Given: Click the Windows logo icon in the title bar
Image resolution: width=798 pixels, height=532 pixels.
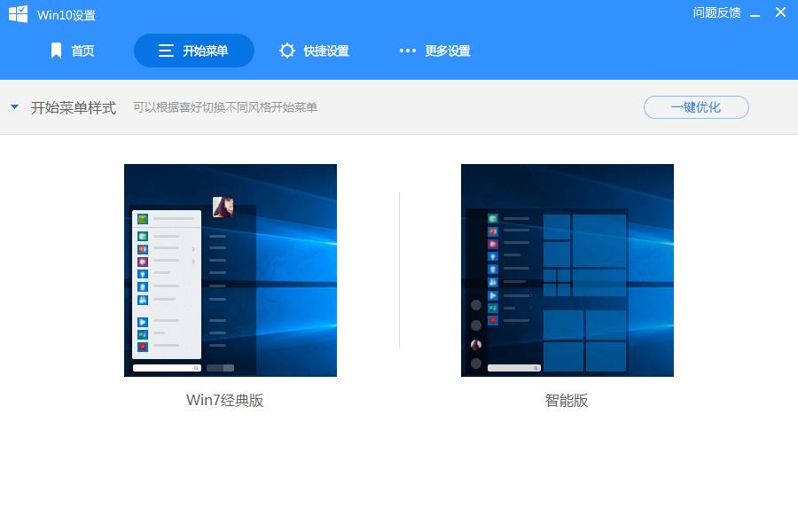Looking at the screenshot, I should [19, 14].
